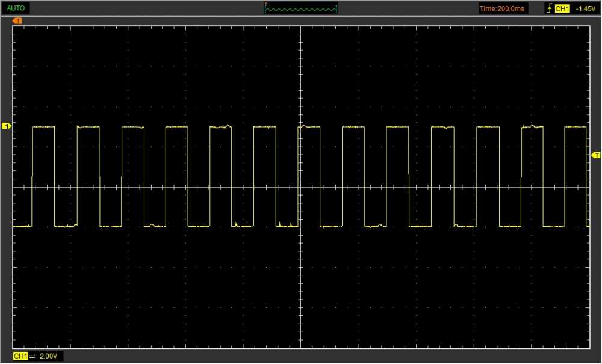The height and width of the screenshot is (364, 602).
Task: Click the orange horizontal trigger position marker
Action: (17, 21)
